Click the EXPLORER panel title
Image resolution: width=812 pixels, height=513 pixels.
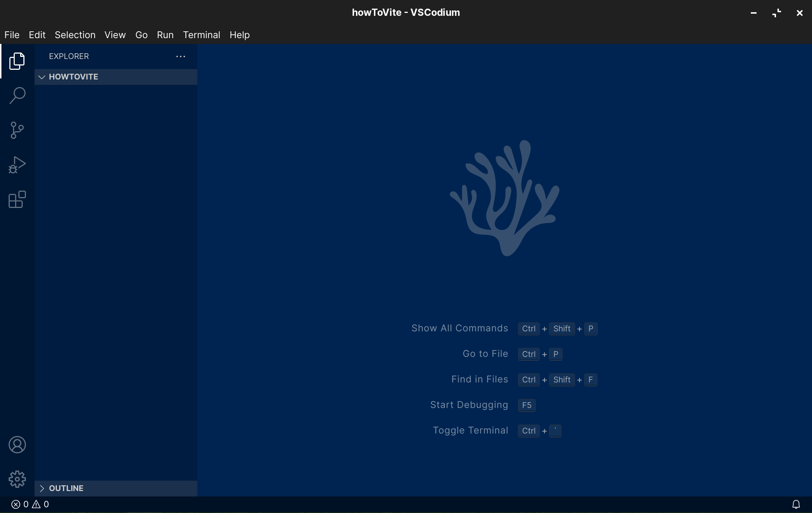pos(69,56)
